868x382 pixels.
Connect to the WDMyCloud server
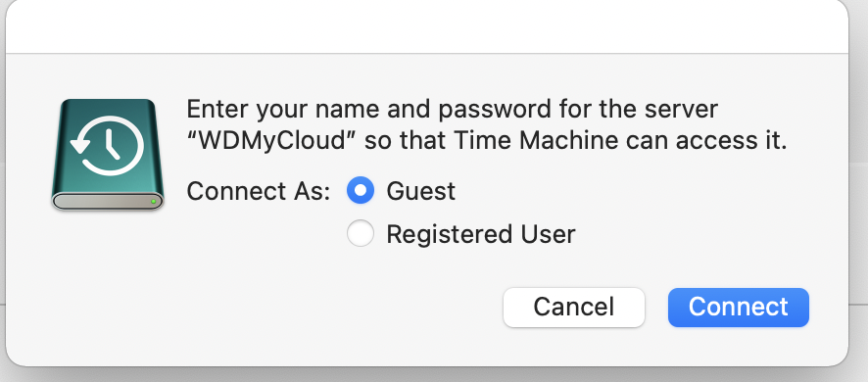[x=739, y=308]
